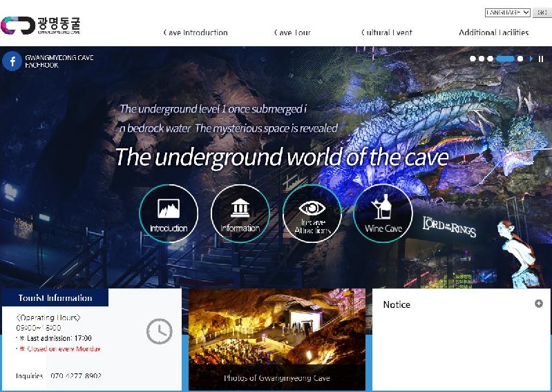Open the LANGUAGE dropdown
Screen dimensions: 552x392
tap(507, 12)
